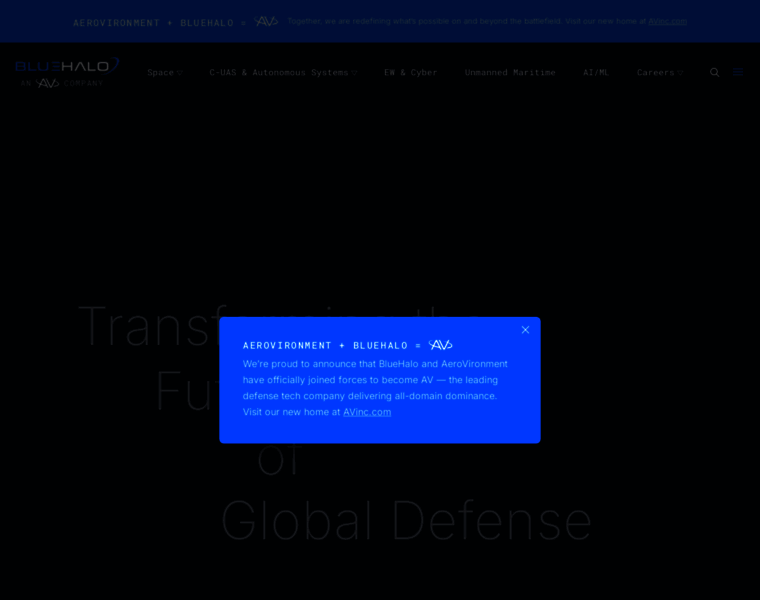This screenshot has width=760, height=600.
Task: Open the AI/ML nav item
Action: coord(596,73)
